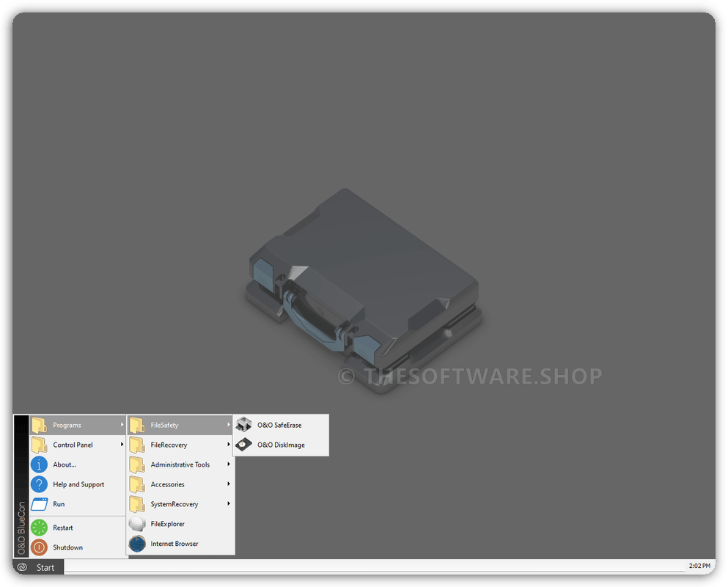
Task: Click the O&O DiskImage label
Action: click(282, 445)
